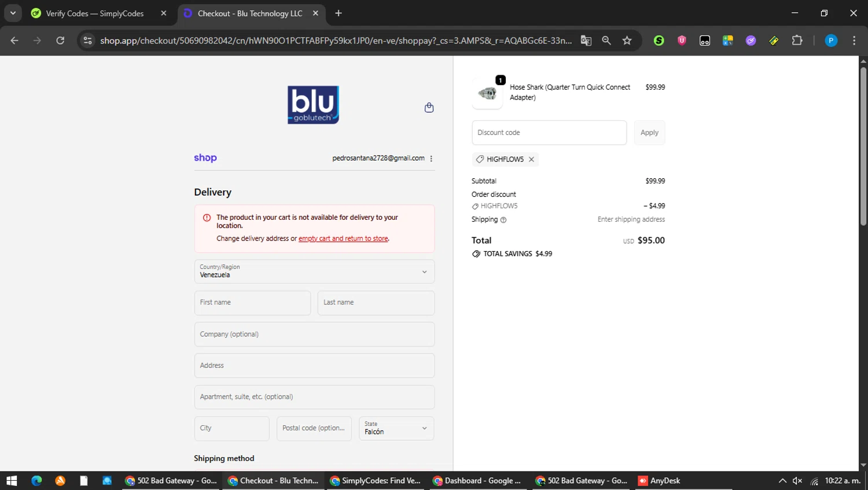
Task: Apply the discount code
Action: 649,132
